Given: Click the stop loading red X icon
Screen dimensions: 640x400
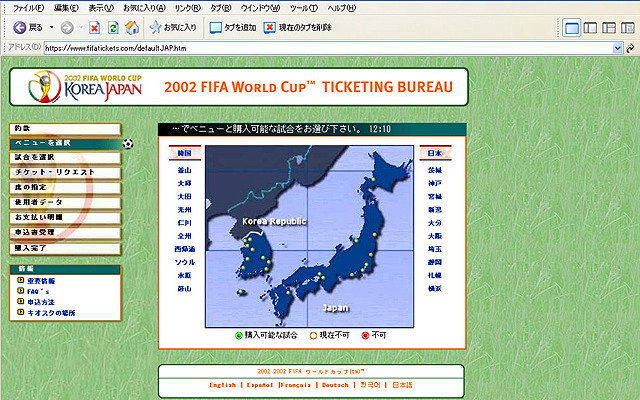Looking at the screenshot, I should pos(94,27).
